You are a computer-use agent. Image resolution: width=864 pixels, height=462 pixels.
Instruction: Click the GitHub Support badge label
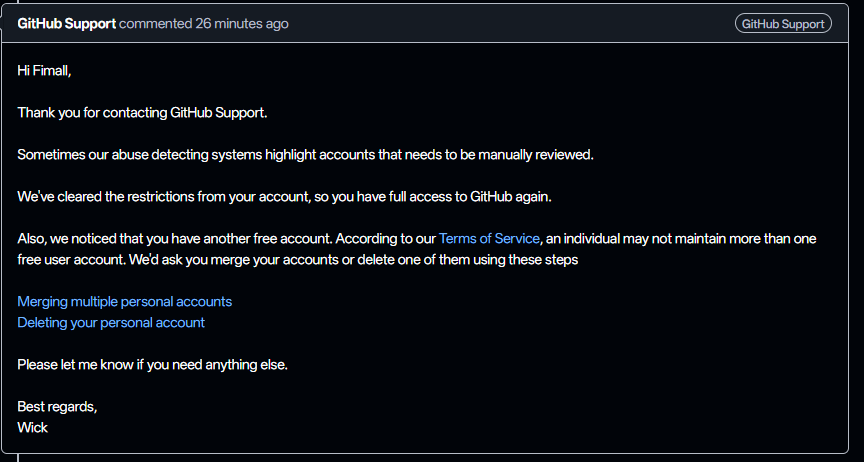(x=783, y=24)
